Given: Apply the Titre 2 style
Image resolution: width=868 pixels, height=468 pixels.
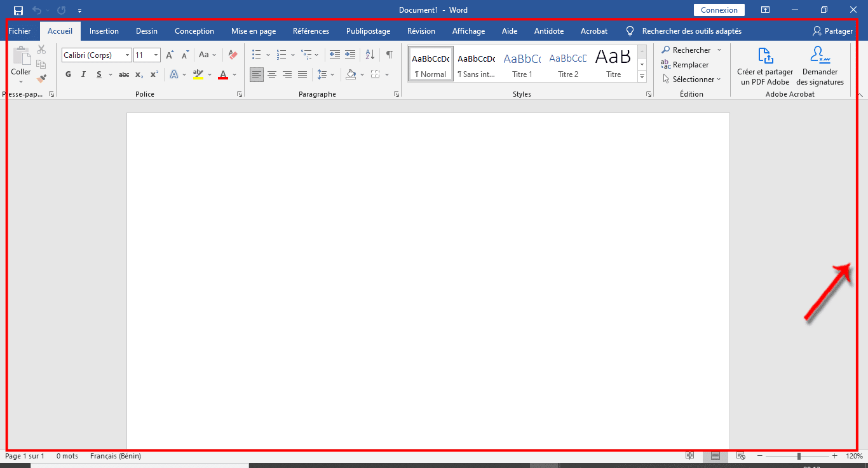Looking at the screenshot, I should [568, 64].
